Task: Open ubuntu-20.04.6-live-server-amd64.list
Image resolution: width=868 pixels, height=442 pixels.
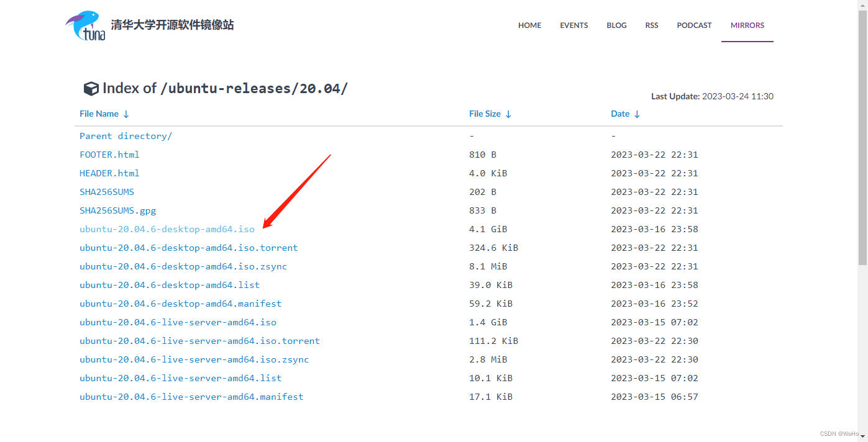Action: coord(181,378)
